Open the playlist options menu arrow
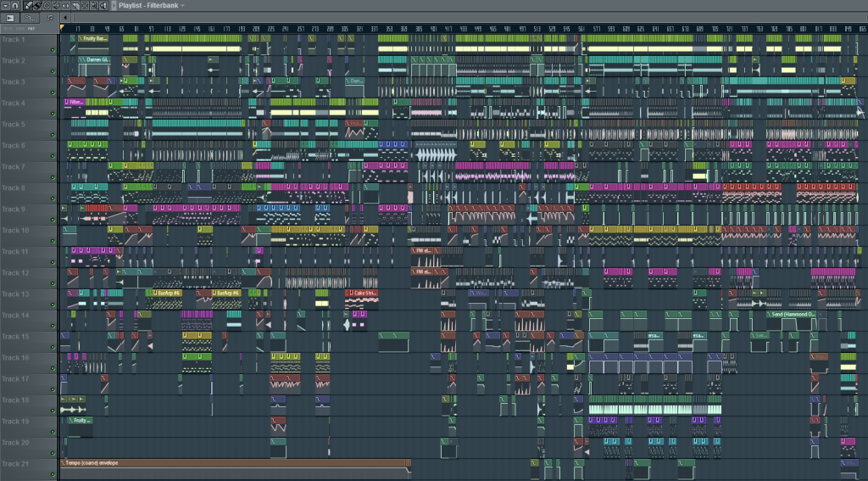Screen dimensions: 868x481 pyautogui.click(x=6, y=6)
